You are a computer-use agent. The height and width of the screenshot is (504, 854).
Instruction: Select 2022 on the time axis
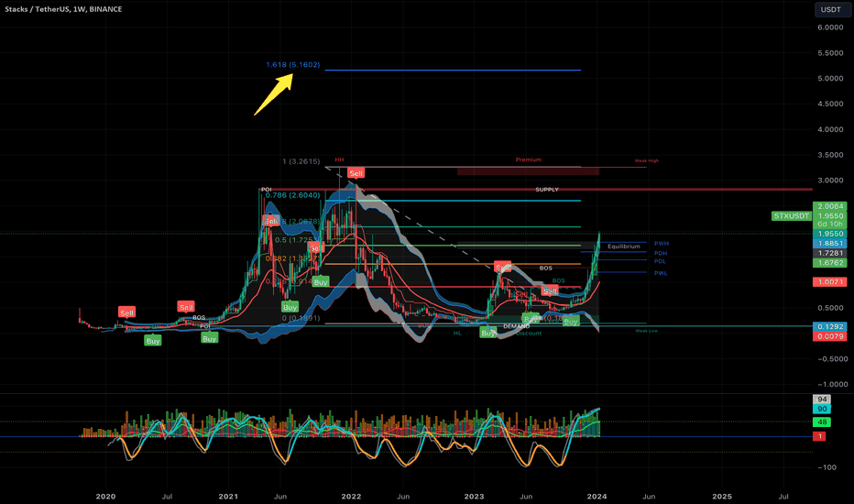[351, 497]
